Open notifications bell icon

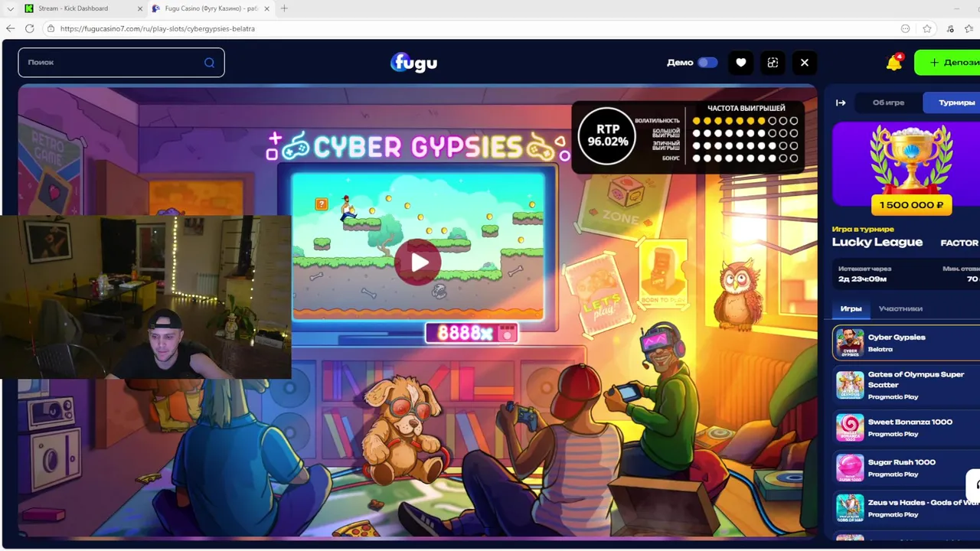click(894, 63)
